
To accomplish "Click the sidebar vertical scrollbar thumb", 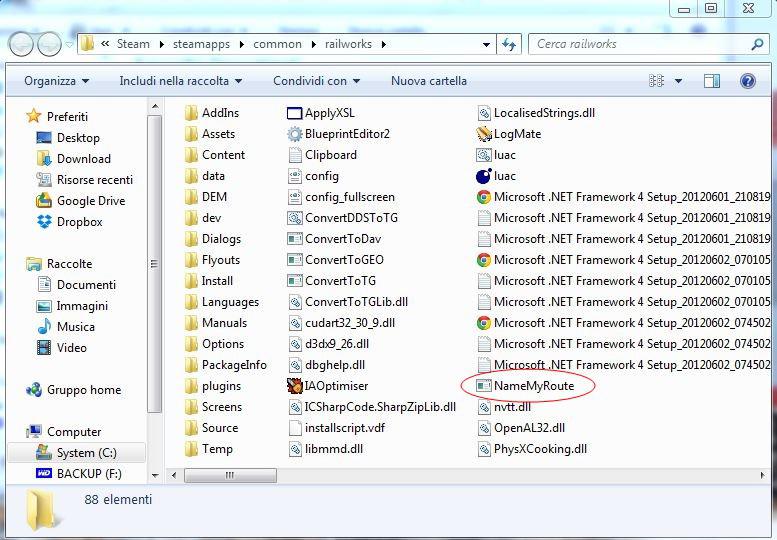I will pos(154,264).
